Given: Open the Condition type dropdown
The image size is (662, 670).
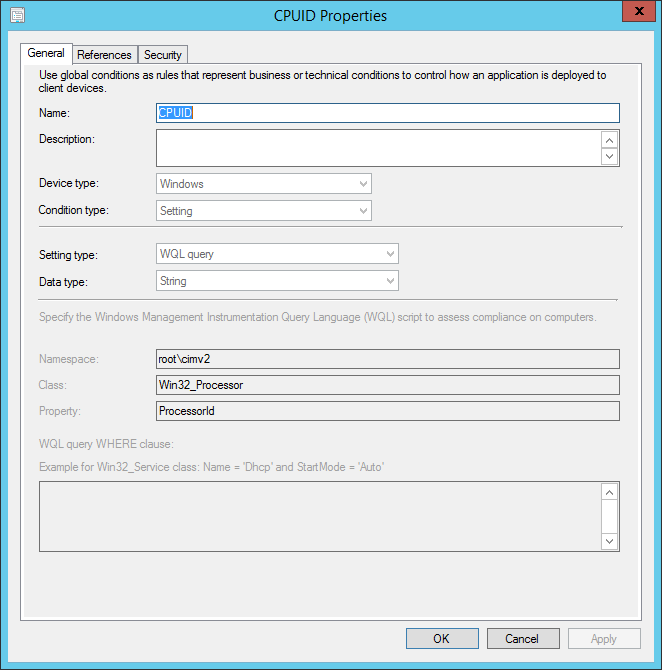Looking at the screenshot, I should point(264,211).
